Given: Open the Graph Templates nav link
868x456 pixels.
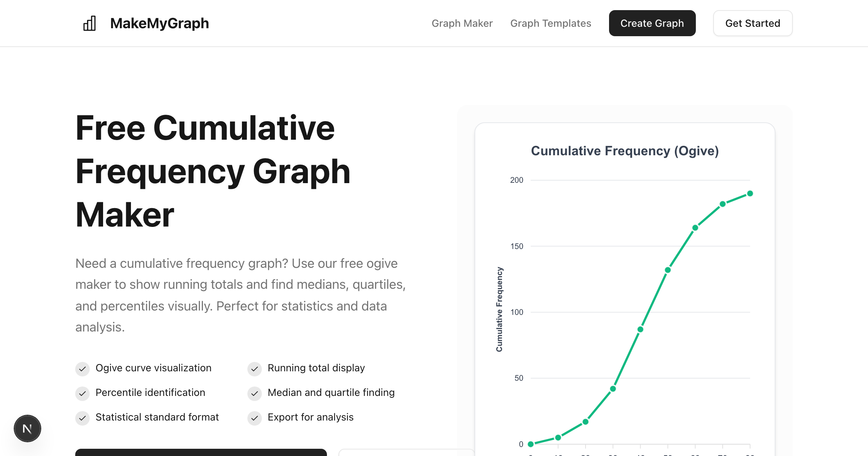Looking at the screenshot, I should (x=550, y=24).
